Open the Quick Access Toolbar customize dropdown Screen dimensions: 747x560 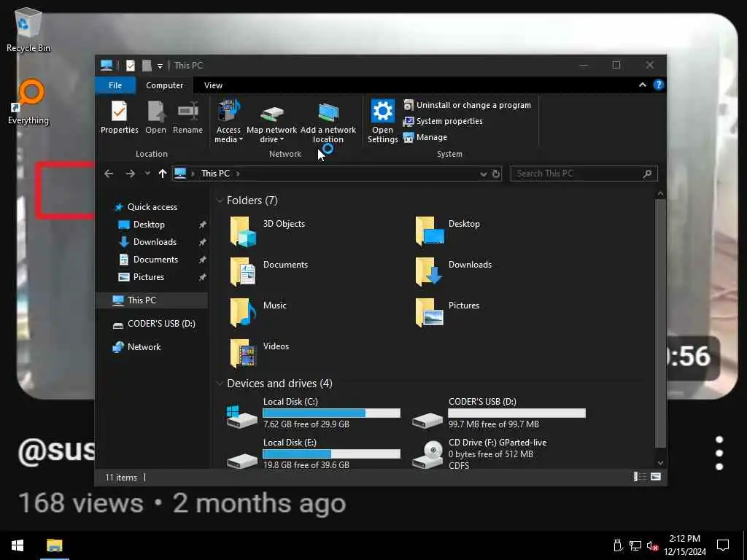(160, 66)
